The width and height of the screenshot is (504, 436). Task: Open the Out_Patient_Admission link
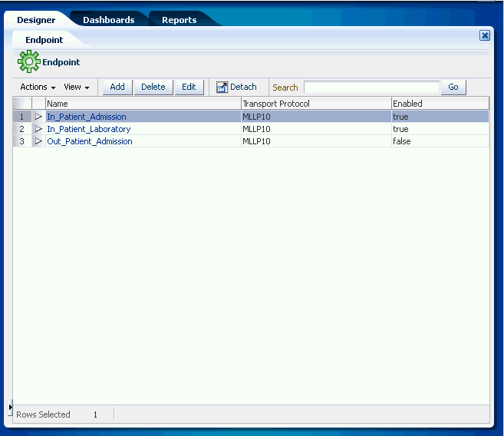(90, 141)
